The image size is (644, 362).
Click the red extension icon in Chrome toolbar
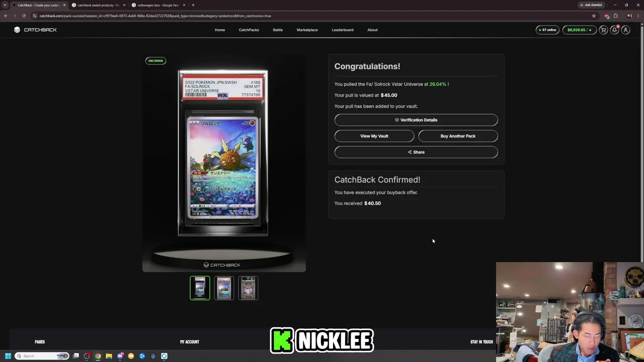point(607,16)
